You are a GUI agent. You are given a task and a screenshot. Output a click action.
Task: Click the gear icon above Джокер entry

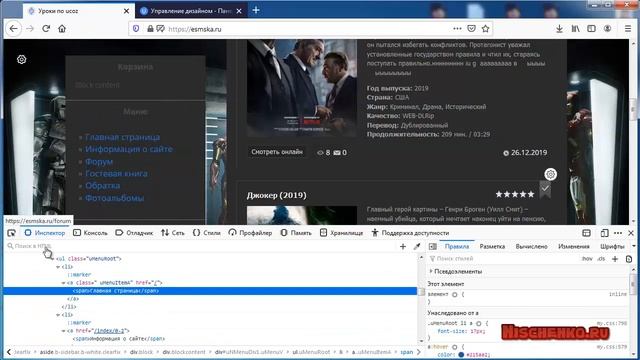[x=551, y=174]
